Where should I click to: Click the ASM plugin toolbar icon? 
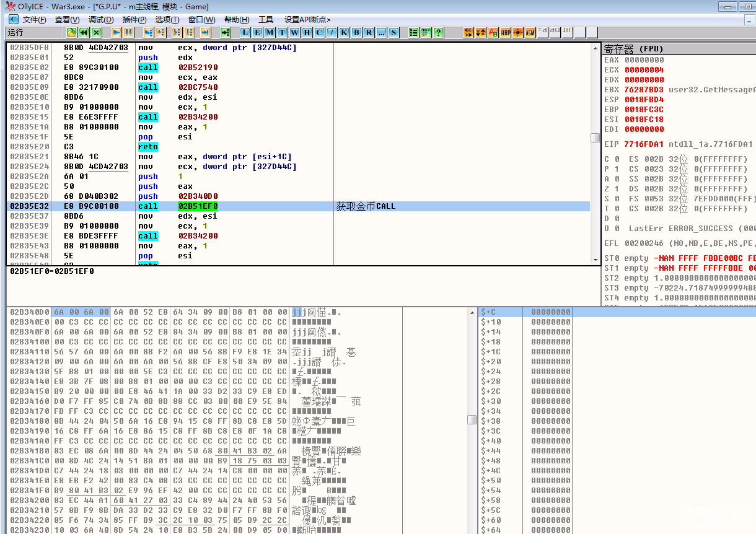(530, 32)
